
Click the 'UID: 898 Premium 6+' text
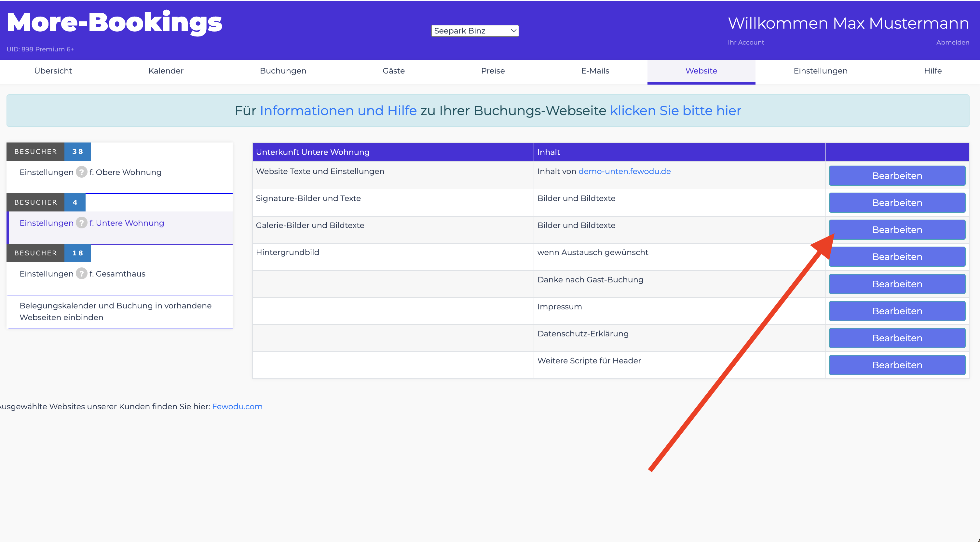point(40,49)
